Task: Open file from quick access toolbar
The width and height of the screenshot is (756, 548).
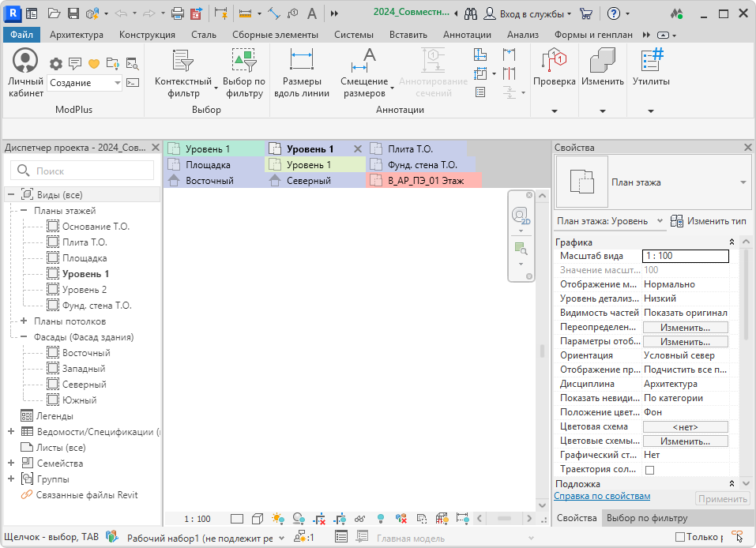Action: point(54,13)
